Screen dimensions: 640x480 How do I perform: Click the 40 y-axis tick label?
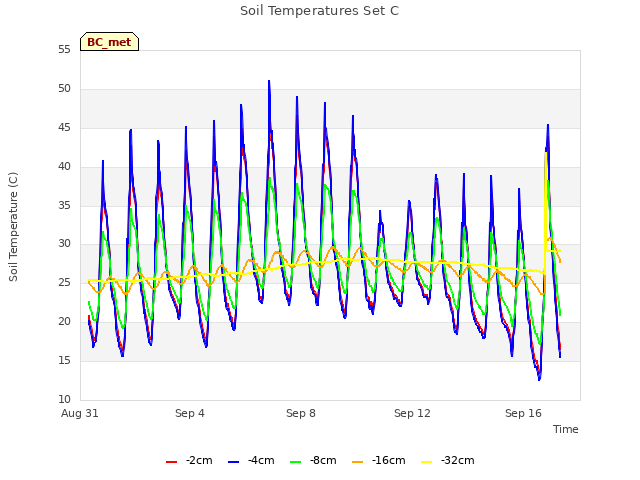point(64,167)
